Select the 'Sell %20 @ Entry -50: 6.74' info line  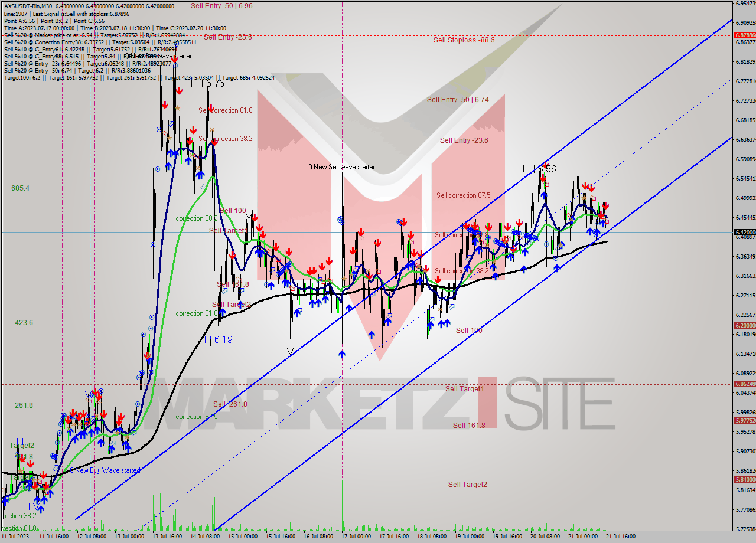77,70
